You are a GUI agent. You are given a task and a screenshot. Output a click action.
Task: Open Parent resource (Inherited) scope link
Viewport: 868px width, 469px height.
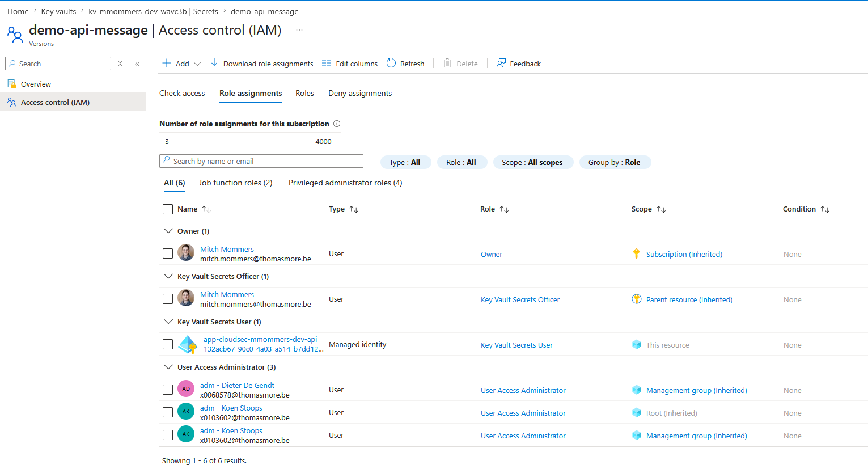click(x=689, y=299)
